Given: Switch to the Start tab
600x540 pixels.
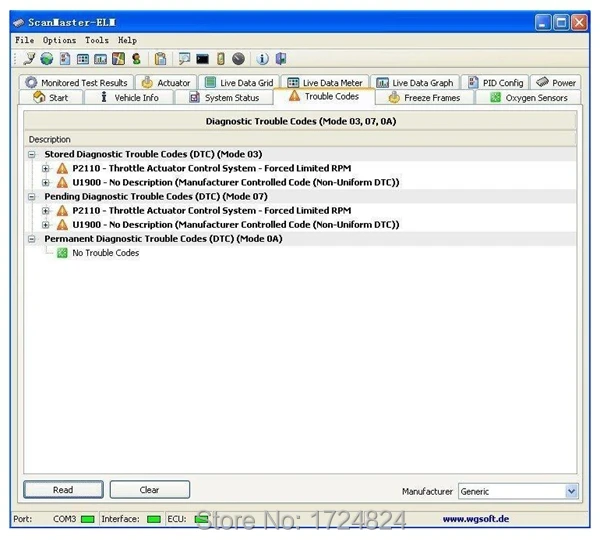Looking at the screenshot, I should (51, 98).
